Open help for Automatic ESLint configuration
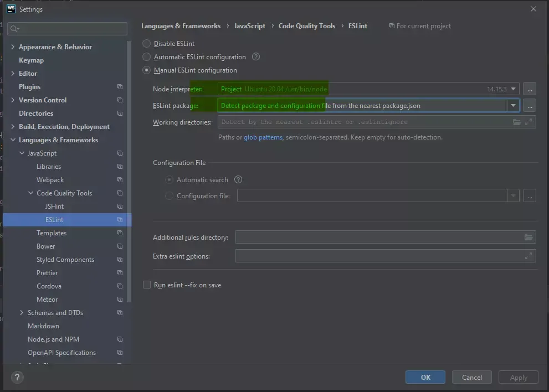The height and width of the screenshot is (392, 549). [x=256, y=56]
